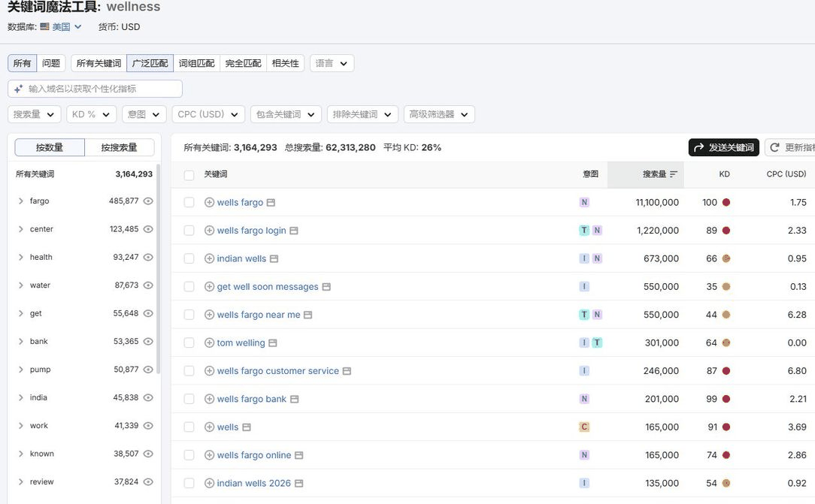View SERP icon for wells fargo online
This screenshot has width=815, height=504.
(299, 454)
